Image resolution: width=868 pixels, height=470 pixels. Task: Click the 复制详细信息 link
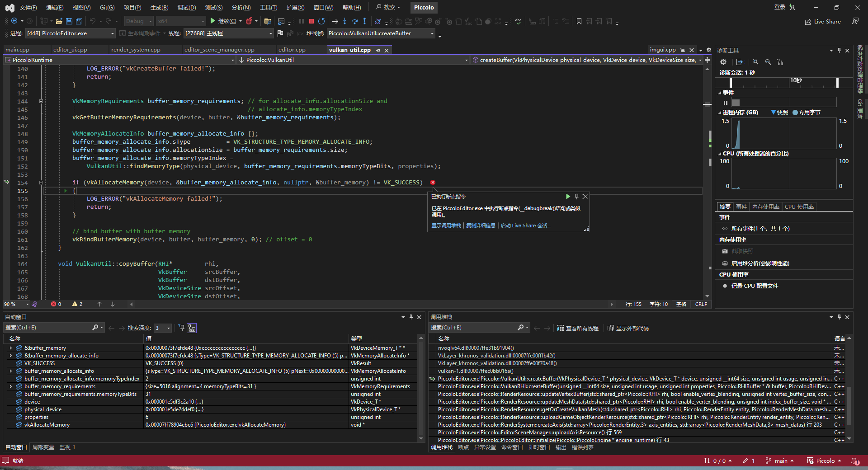tap(481, 226)
